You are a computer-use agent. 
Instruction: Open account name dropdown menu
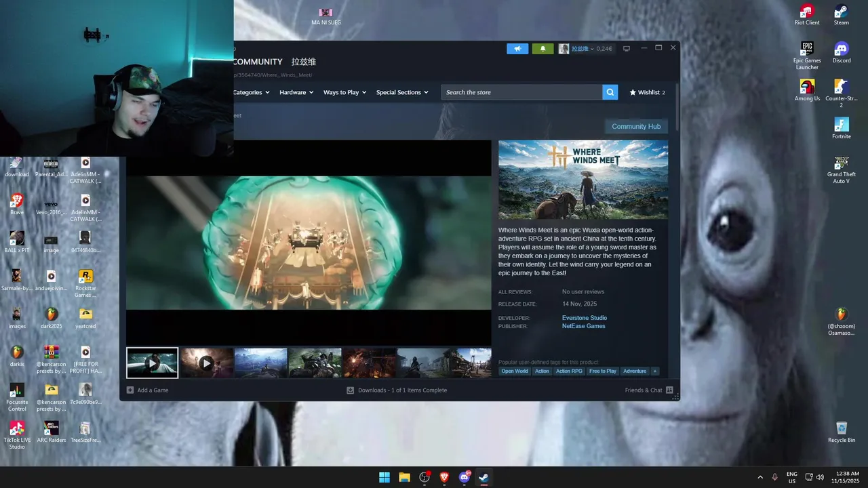click(583, 49)
